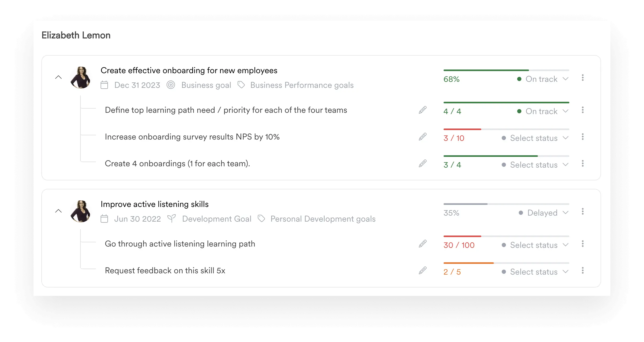Click the calendar icon beside Dec 31 2023

click(104, 85)
